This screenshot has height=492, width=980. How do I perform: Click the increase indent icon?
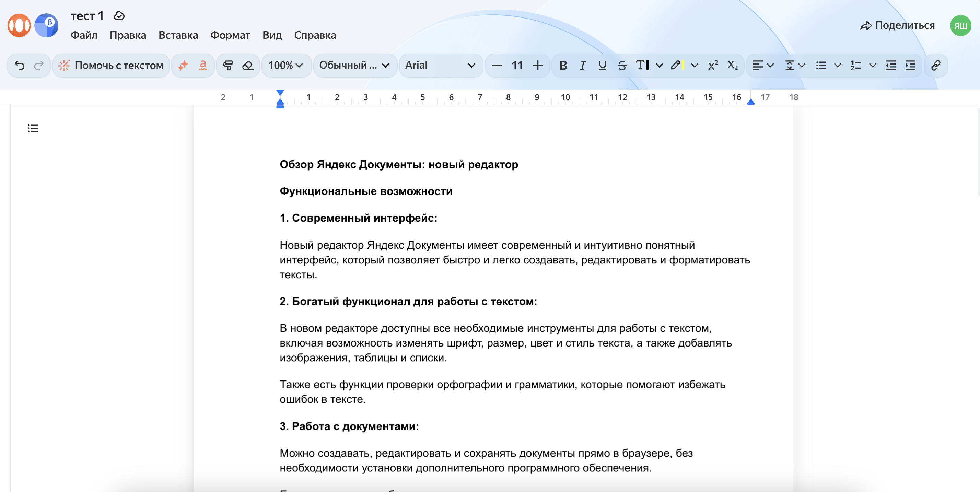pos(910,66)
